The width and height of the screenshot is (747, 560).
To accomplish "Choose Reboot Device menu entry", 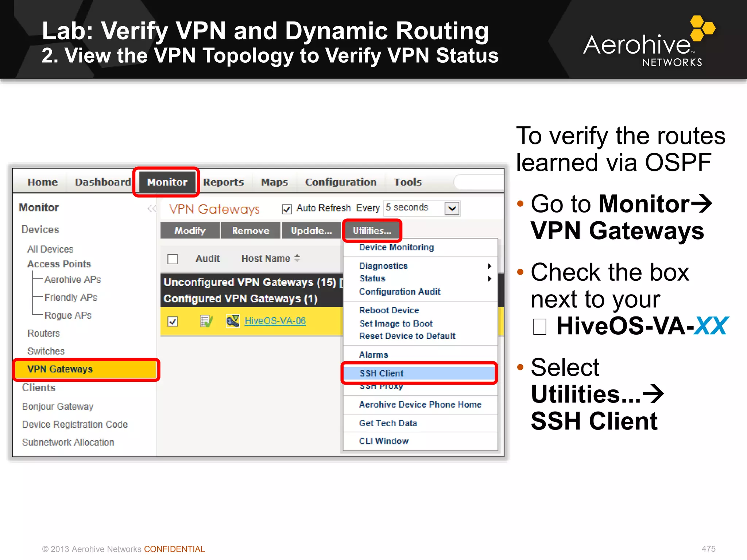I will click(389, 310).
